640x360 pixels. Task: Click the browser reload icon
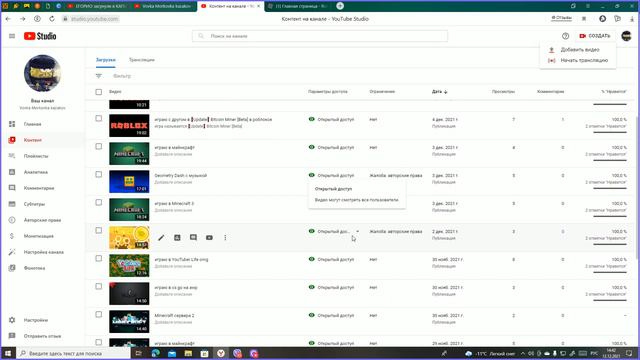(52, 19)
